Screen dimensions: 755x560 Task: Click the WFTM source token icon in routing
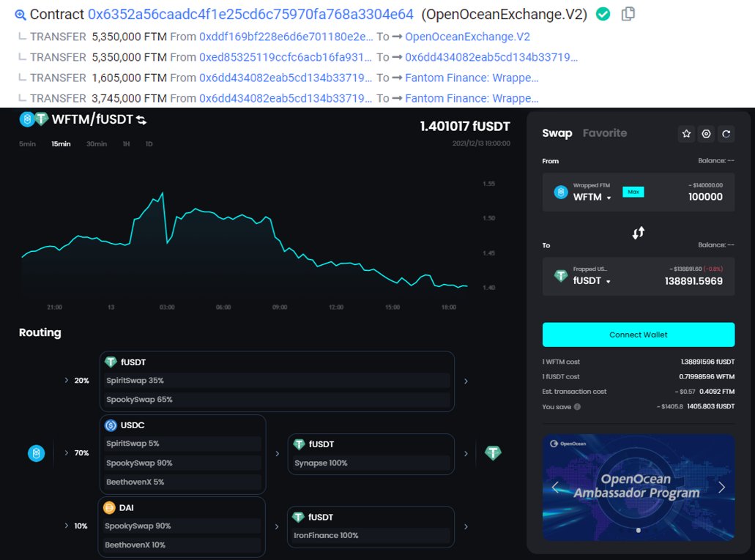pos(36,453)
